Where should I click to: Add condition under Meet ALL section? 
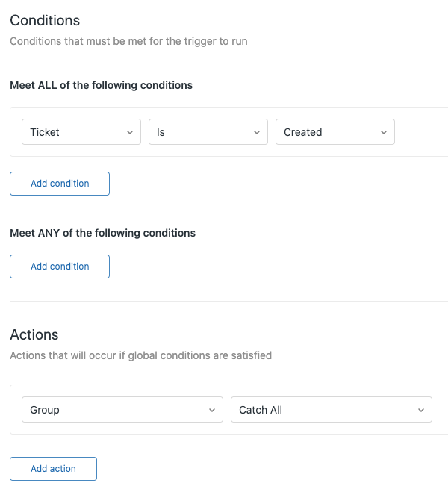coord(60,184)
